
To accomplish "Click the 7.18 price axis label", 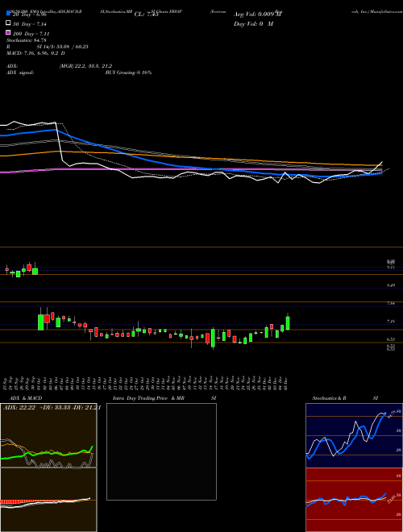I will point(390,321).
